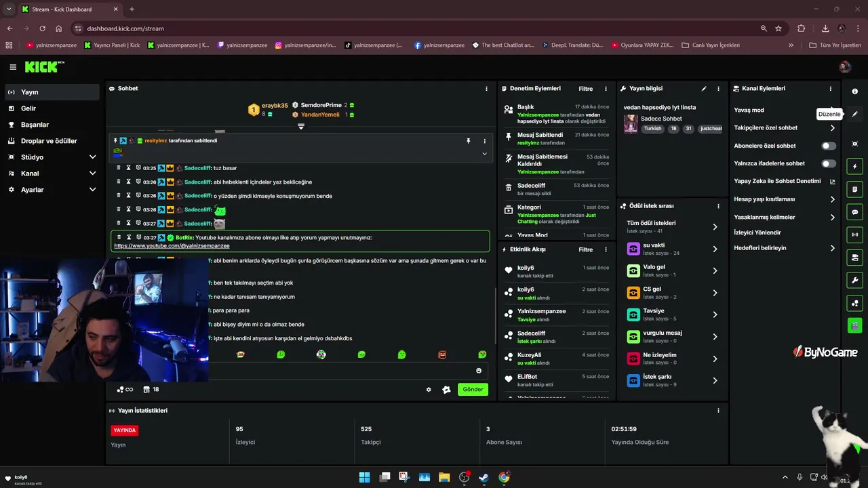Open File Explorer from taskbar
Screen dimensions: 868x488
444,477
